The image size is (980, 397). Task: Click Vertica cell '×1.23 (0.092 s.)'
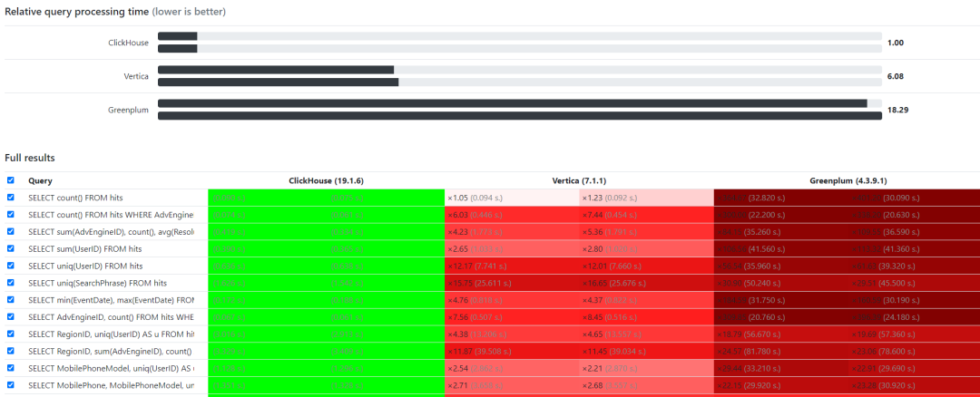tap(646, 198)
